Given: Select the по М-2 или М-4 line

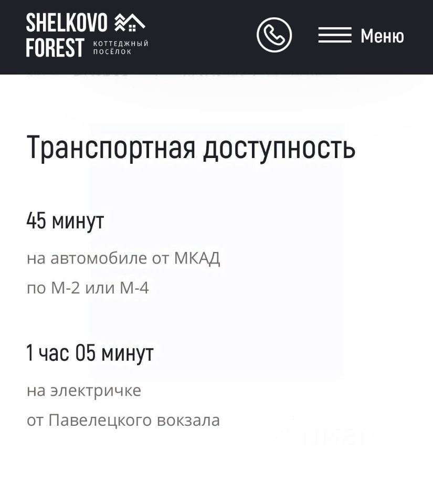Looking at the screenshot, I should (x=88, y=288).
